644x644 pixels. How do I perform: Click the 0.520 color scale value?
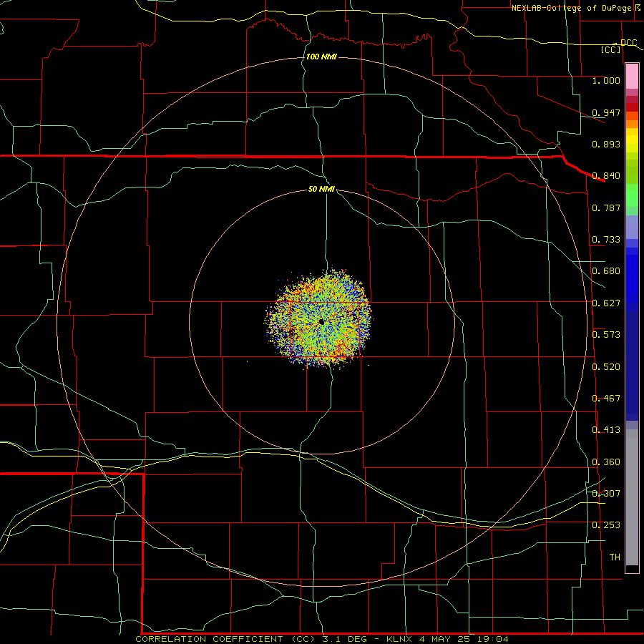[606, 367]
